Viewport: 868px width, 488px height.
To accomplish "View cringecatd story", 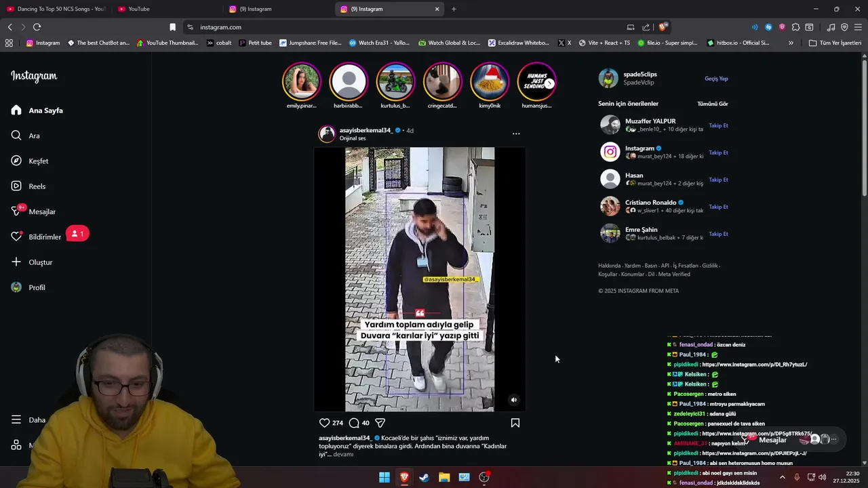I will point(442,82).
